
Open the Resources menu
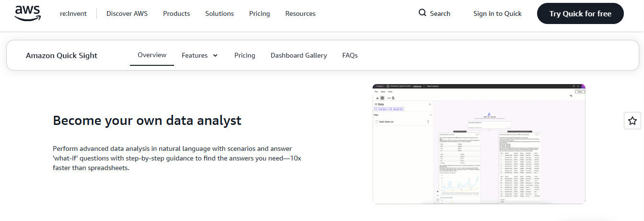(300, 13)
